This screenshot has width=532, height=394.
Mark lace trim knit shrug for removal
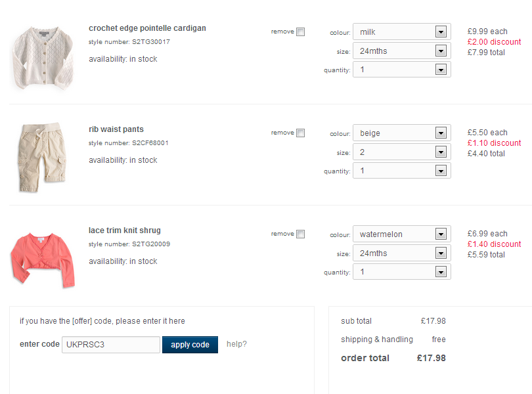[300, 234]
